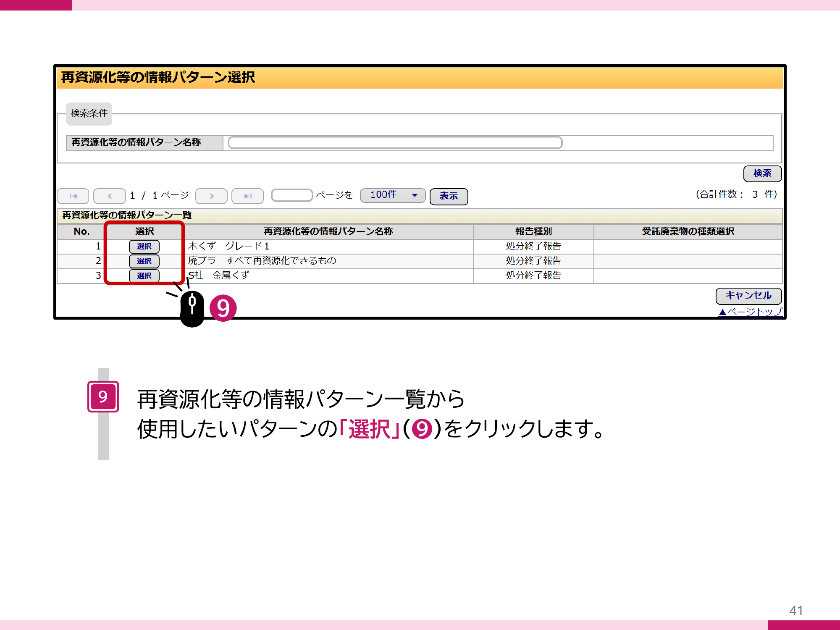Click the page number input box
Viewport: 840px width, 630px height.
[x=292, y=195]
